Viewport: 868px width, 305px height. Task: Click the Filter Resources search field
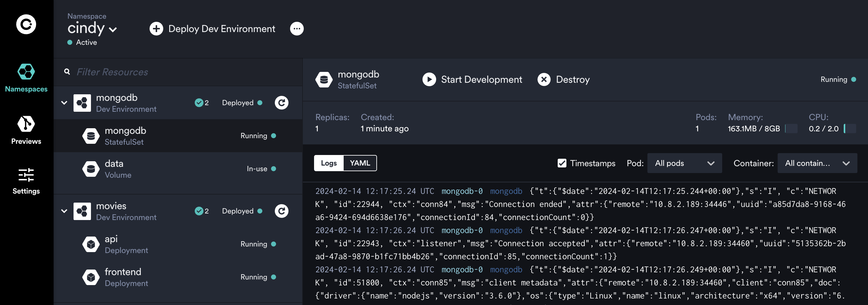(178, 72)
